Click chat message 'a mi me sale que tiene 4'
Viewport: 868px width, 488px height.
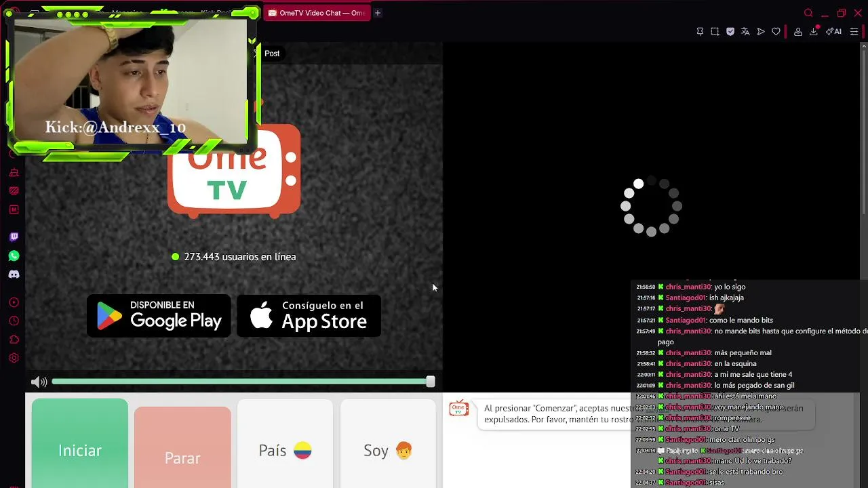tap(753, 374)
